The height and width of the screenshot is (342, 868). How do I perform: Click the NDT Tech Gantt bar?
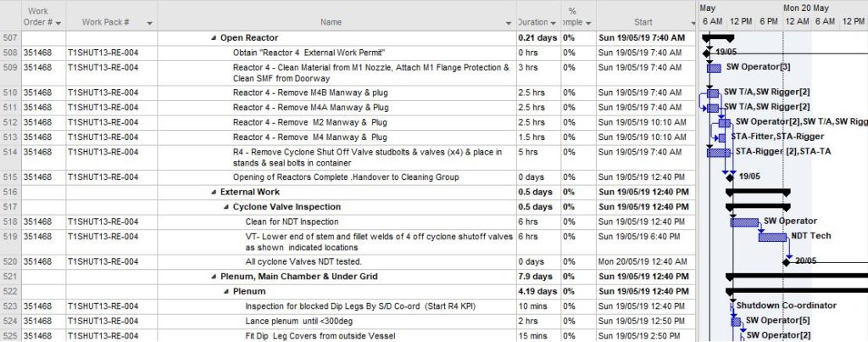coord(772,237)
